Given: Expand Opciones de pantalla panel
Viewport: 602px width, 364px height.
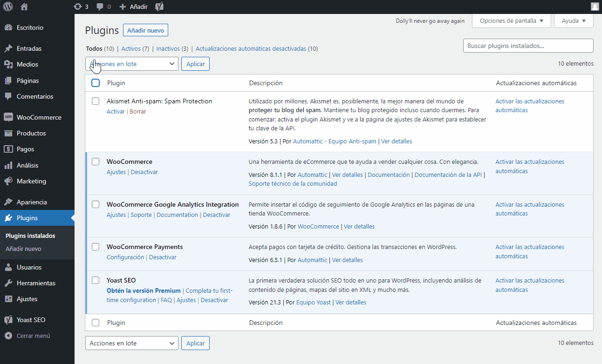Looking at the screenshot, I should point(512,20).
